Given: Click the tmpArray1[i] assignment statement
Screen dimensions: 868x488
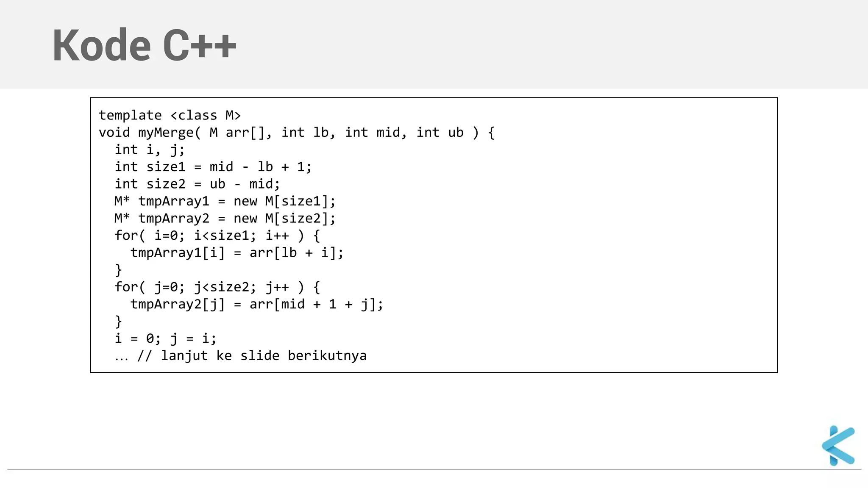Looking at the screenshot, I should [x=237, y=253].
